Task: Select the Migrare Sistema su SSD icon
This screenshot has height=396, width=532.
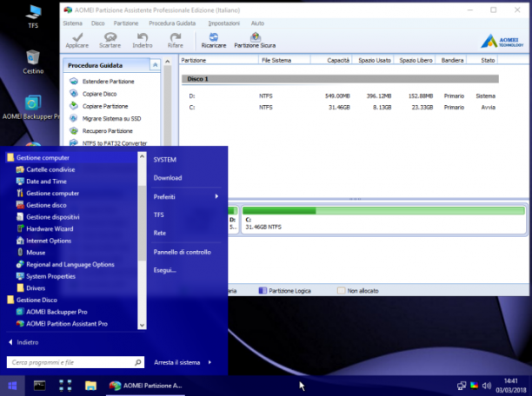Action: click(x=74, y=118)
